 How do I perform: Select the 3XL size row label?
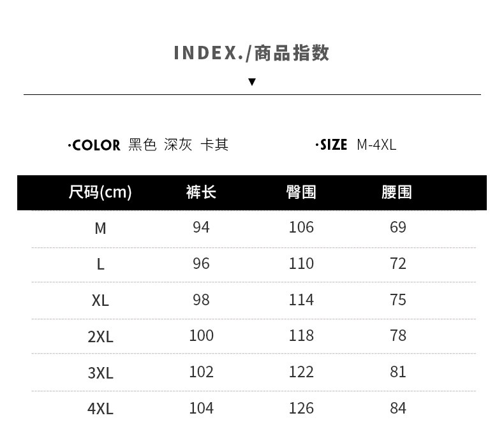100,372
